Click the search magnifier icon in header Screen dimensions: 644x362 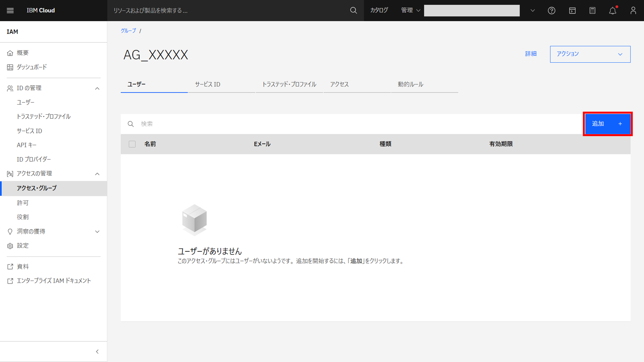tap(353, 11)
